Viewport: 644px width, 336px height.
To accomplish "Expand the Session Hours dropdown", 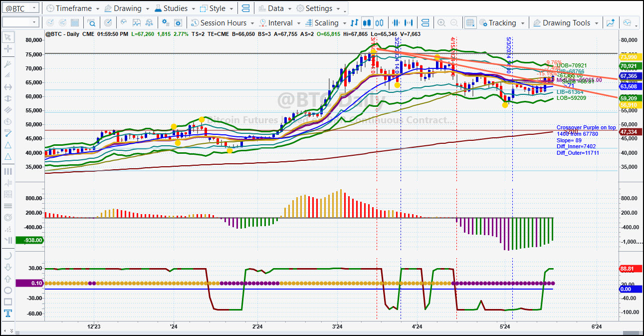I will 252,23.
